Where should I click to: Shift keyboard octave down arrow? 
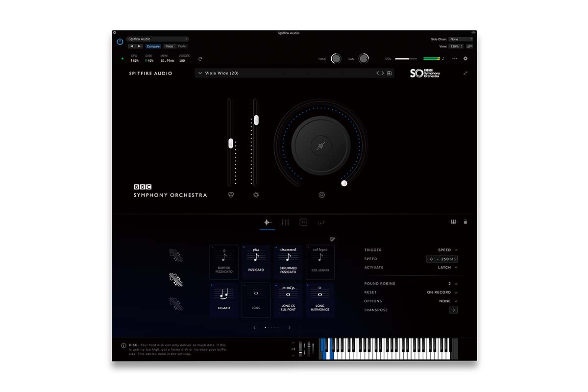[293, 355]
